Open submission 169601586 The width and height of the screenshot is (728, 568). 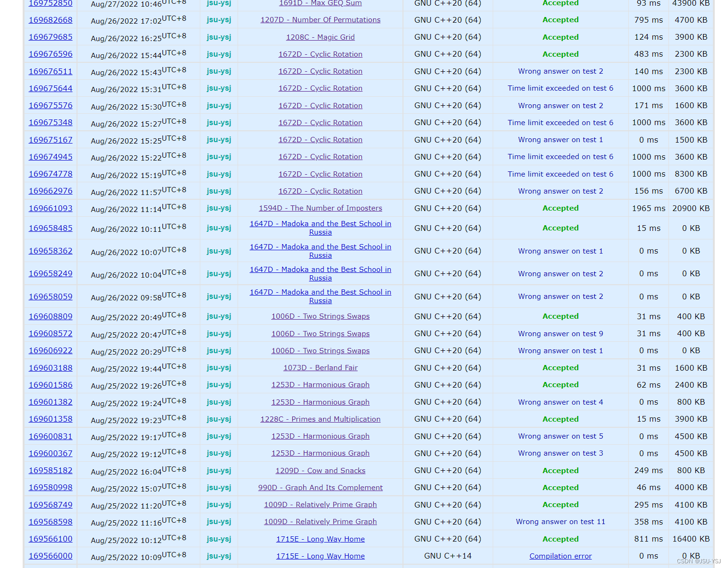tap(51, 385)
